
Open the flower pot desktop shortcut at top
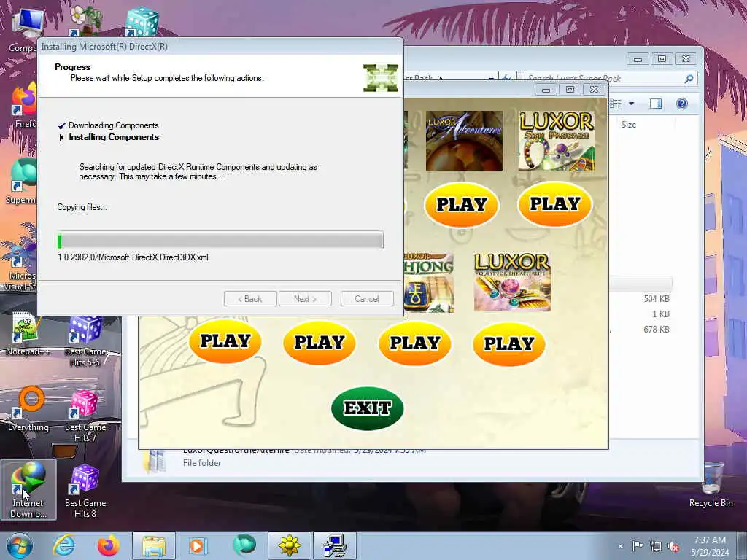pyautogui.click(x=85, y=20)
